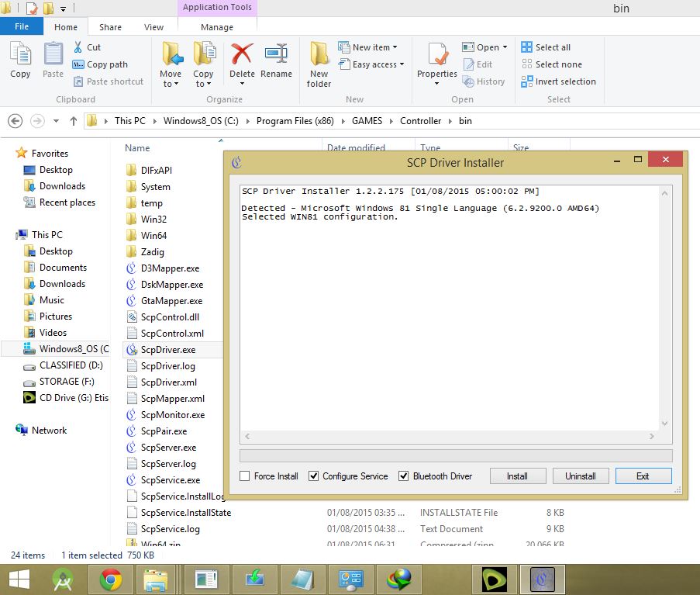Open File Explorer from taskbar

click(155, 579)
